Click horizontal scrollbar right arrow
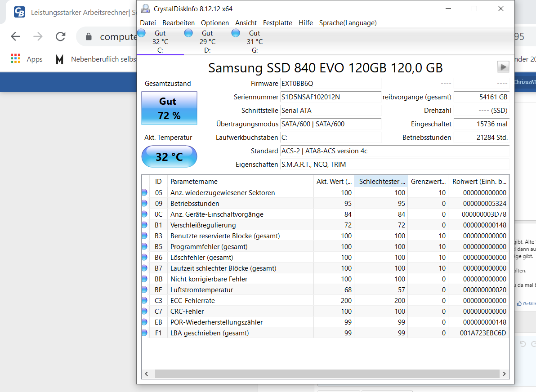 tap(504, 374)
